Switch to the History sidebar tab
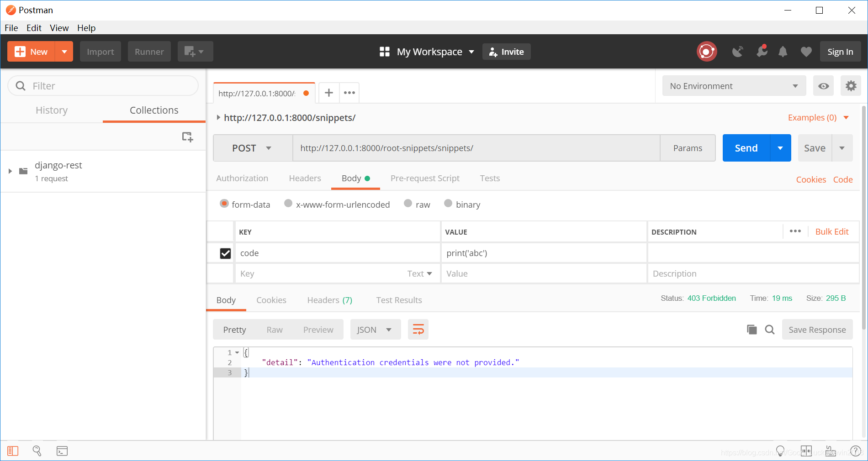Viewport: 868px width, 461px height. coord(52,110)
